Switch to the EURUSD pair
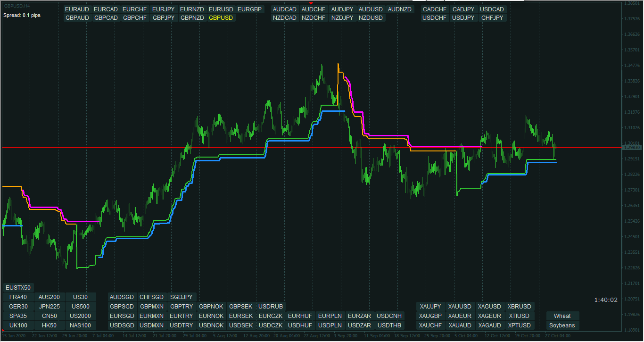Viewport: 644px width, 342px height. (221, 9)
